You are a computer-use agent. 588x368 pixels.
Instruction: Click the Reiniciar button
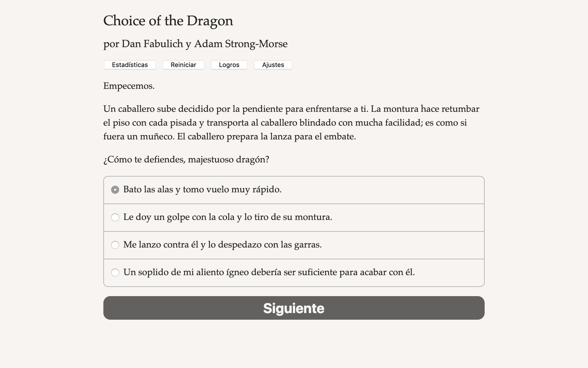pyautogui.click(x=183, y=65)
